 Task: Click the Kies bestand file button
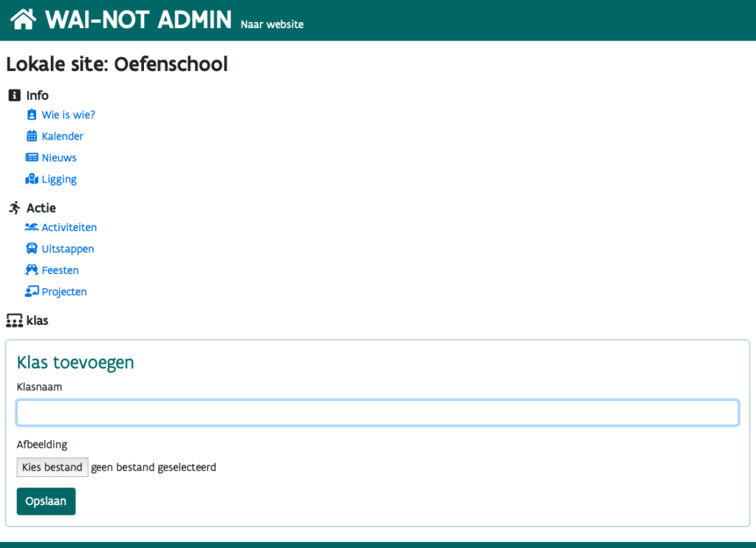[x=52, y=467]
